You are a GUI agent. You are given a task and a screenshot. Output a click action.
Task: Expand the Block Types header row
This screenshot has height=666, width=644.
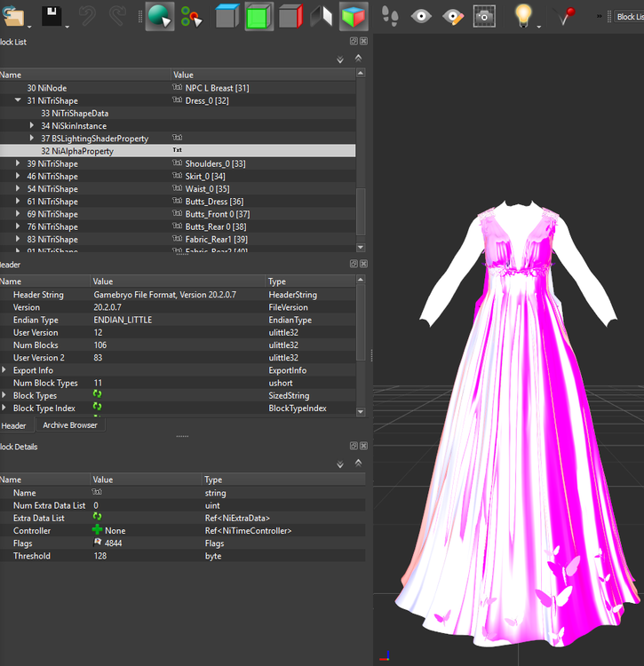coord(4,395)
